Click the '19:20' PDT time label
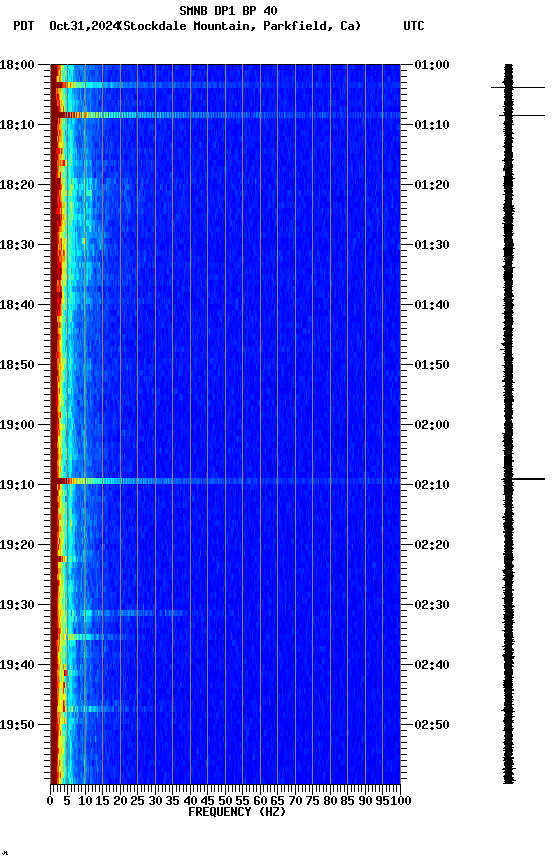Screen dimensions: 552x864 [17, 545]
